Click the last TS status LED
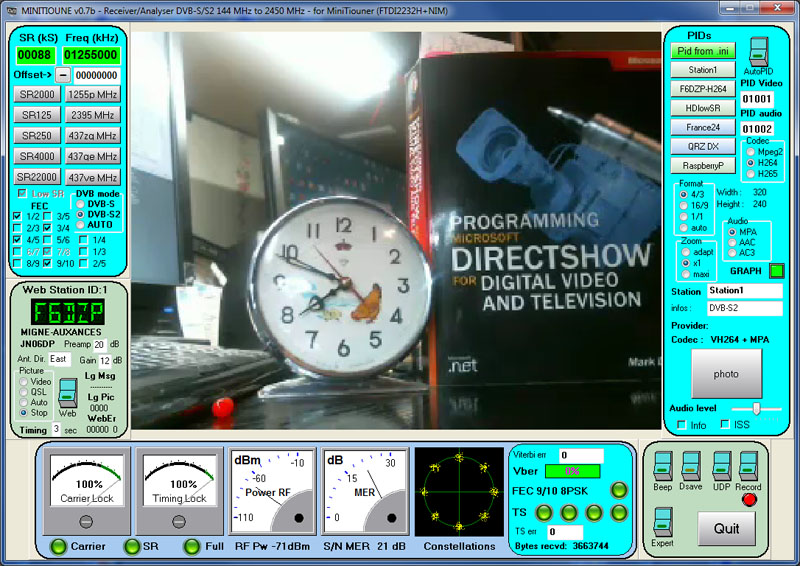This screenshot has height=566, width=800. point(619,512)
